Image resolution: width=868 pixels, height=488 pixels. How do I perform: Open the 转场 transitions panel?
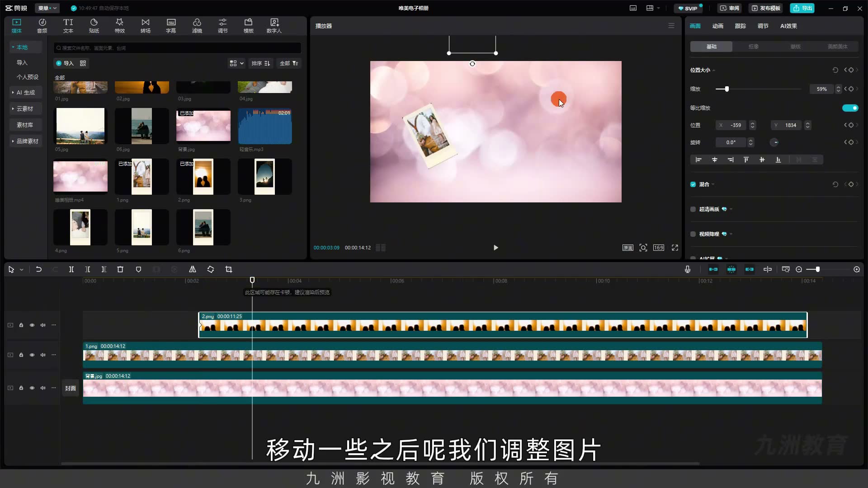click(x=145, y=26)
